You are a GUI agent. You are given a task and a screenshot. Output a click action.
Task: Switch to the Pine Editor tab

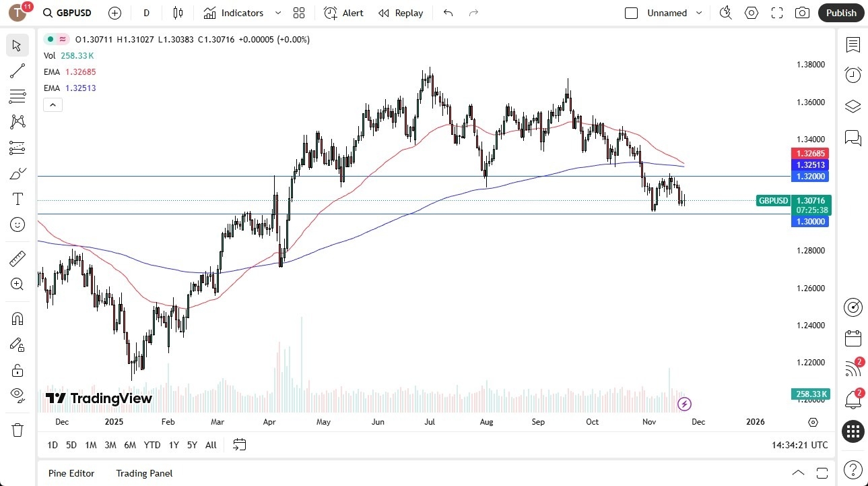coord(71,473)
